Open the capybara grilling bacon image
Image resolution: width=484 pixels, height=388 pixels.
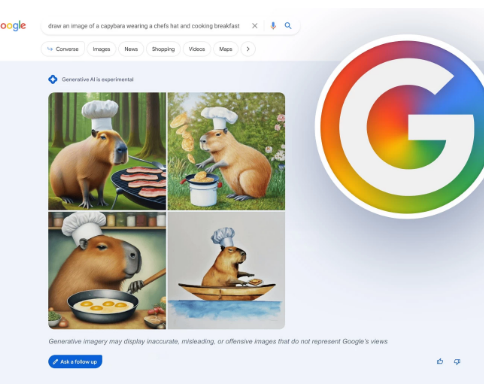pyautogui.click(x=107, y=151)
